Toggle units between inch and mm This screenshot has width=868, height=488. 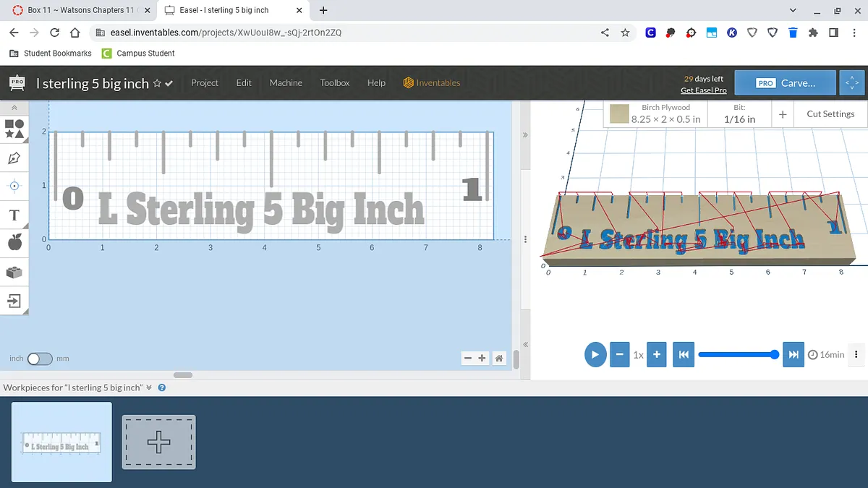tap(40, 359)
